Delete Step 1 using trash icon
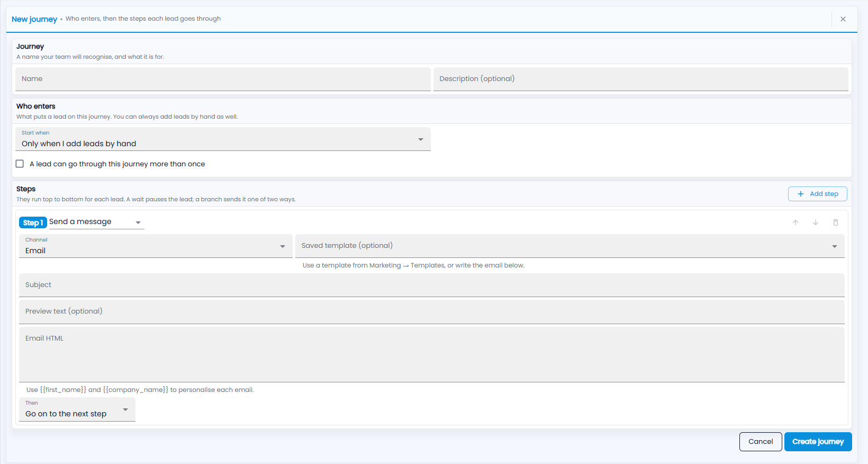This screenshot has height=464, width=868. click(835, 222)
